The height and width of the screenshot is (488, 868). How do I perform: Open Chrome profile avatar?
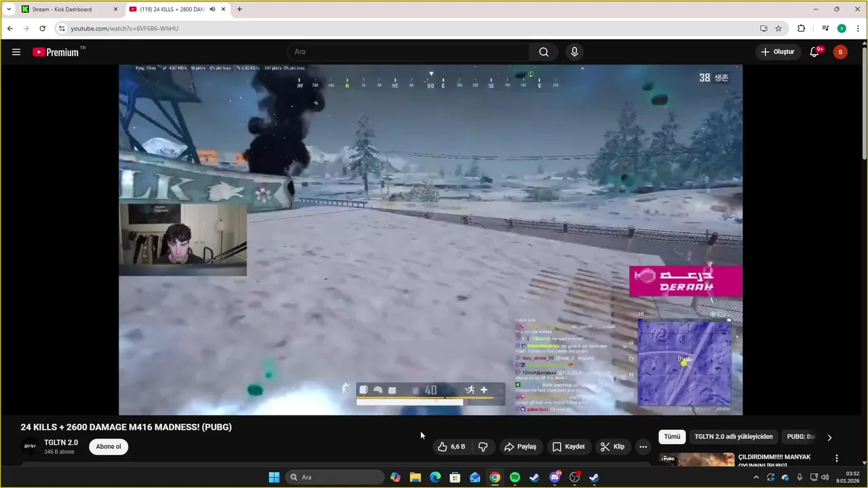point(842,28)
